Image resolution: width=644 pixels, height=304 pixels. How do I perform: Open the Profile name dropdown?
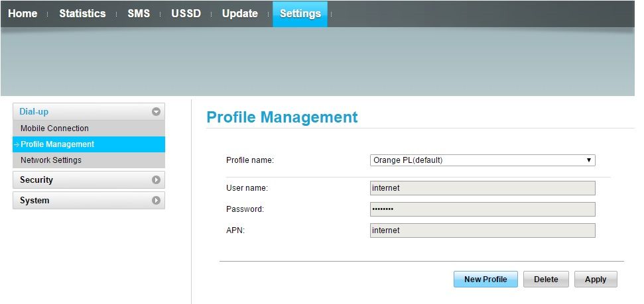click(x=483, y=160)
